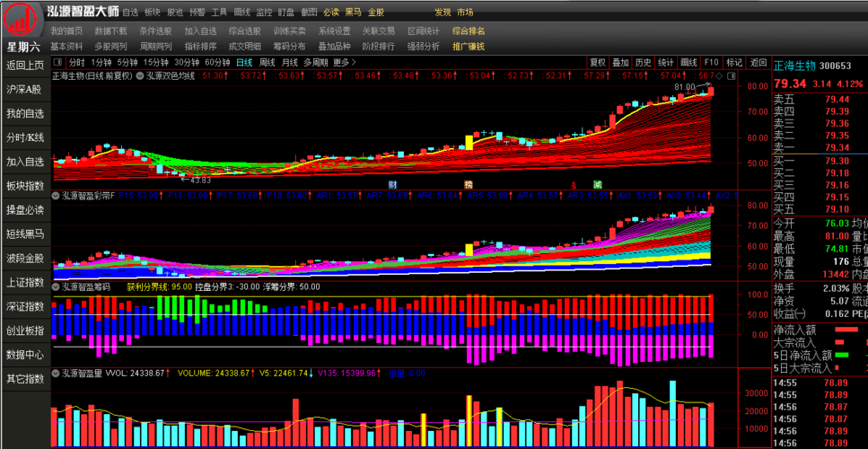Switch to the 60分钟 period
Screen dimensions: 868x449
pos(217,62)
